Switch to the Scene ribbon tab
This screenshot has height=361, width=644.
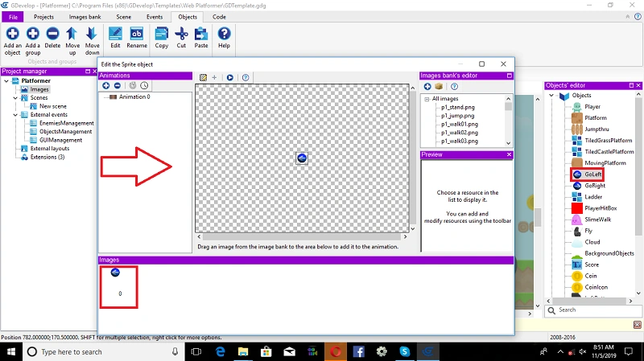click(x=124, y=17)
